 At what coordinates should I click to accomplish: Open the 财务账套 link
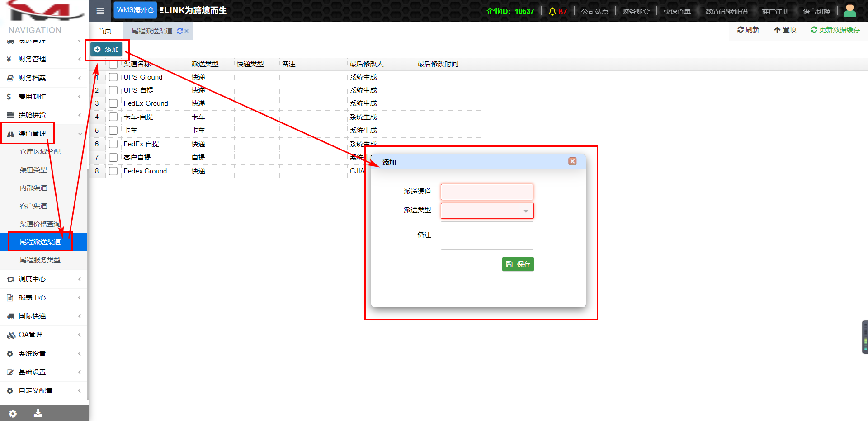pyautogui.click(x=636, y=11)
